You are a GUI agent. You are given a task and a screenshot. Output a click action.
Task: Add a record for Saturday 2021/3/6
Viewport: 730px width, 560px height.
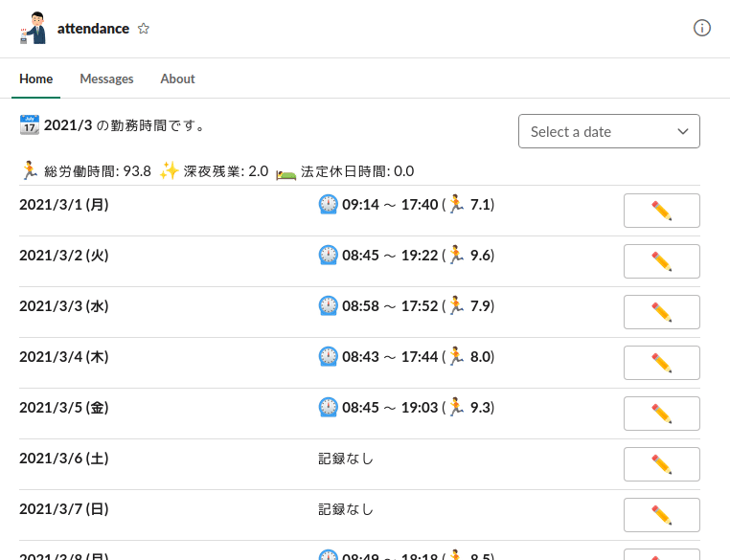pyautogui.click(x=661, y=464)
